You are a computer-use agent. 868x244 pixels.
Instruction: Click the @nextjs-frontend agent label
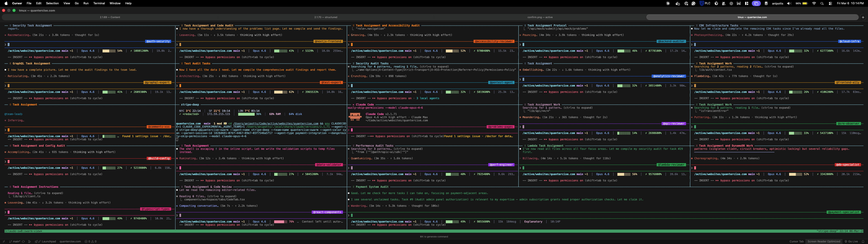pyautogui.click(x=328, y=41)
